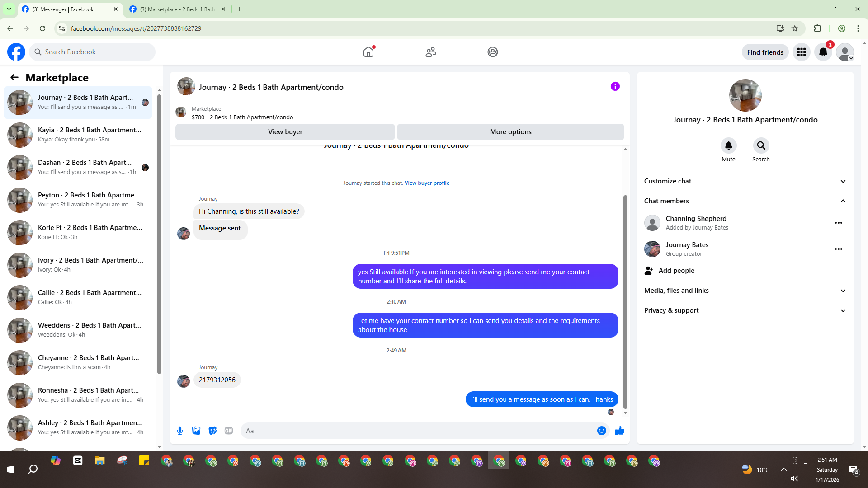
Task: Open the View buyer profile link
Action: coord(427,183)
